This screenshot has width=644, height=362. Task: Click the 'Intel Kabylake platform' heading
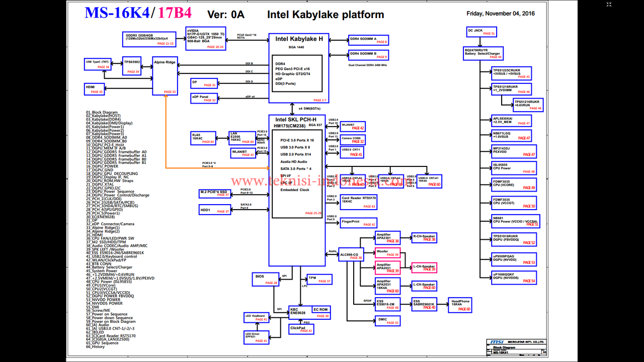(326, 15)
